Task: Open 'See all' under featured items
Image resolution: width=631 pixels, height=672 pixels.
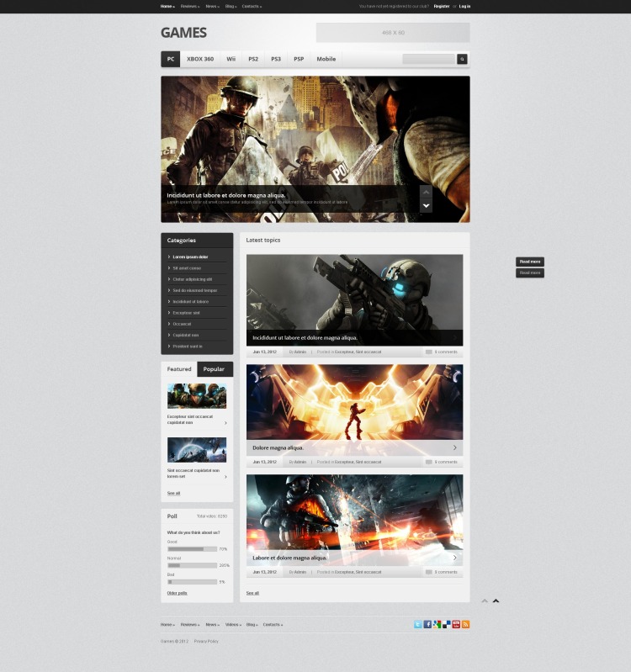Action: pyautogui.click(x=173, y=494)
